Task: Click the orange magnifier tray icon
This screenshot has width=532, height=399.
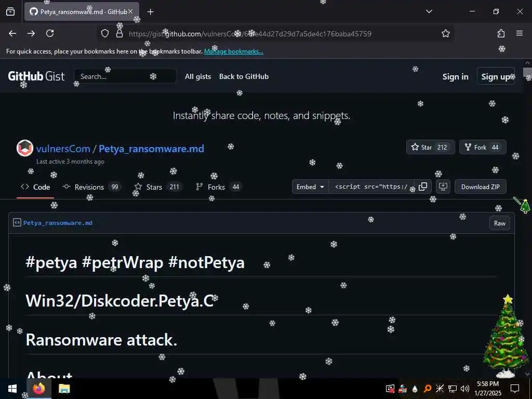Action: [x=428, y=389]
